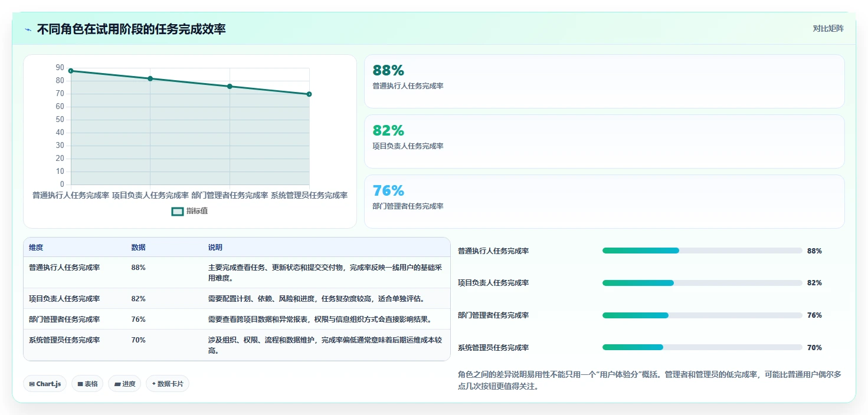
Task: Click the 数据 table column header
Action: 138,248
